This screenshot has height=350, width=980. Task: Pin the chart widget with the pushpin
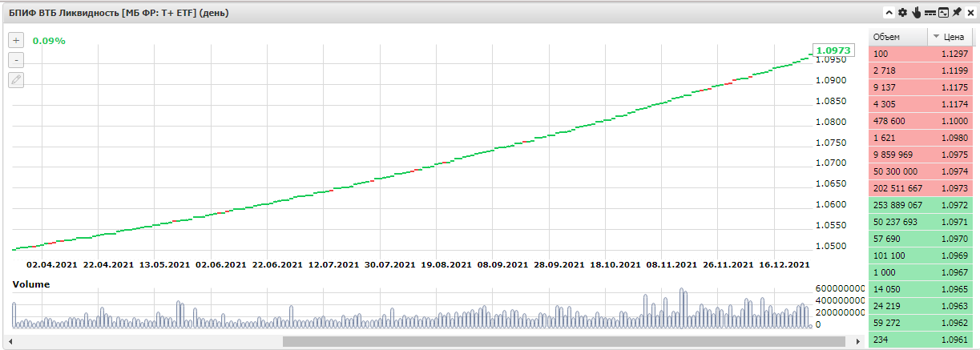[957, 13]
